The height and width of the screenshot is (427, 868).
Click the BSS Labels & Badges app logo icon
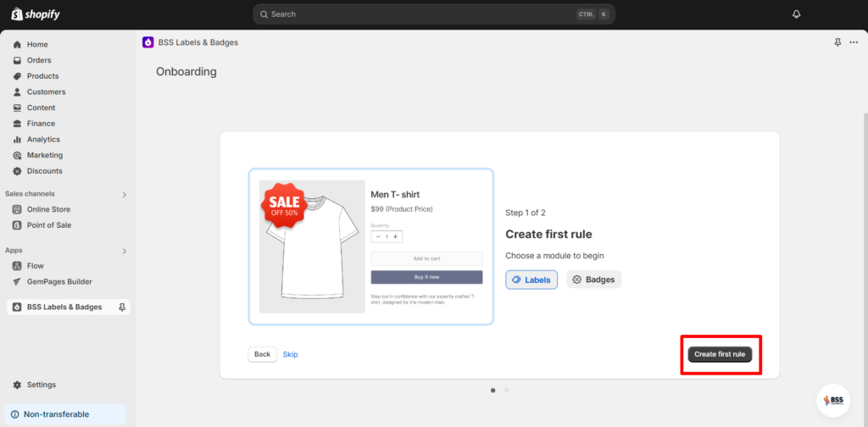click(x=147, y=42)
